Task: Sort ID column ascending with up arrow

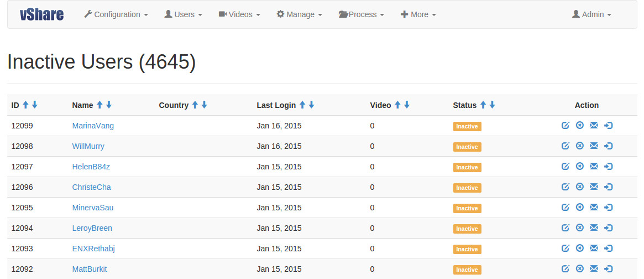Action: [25, 105]
